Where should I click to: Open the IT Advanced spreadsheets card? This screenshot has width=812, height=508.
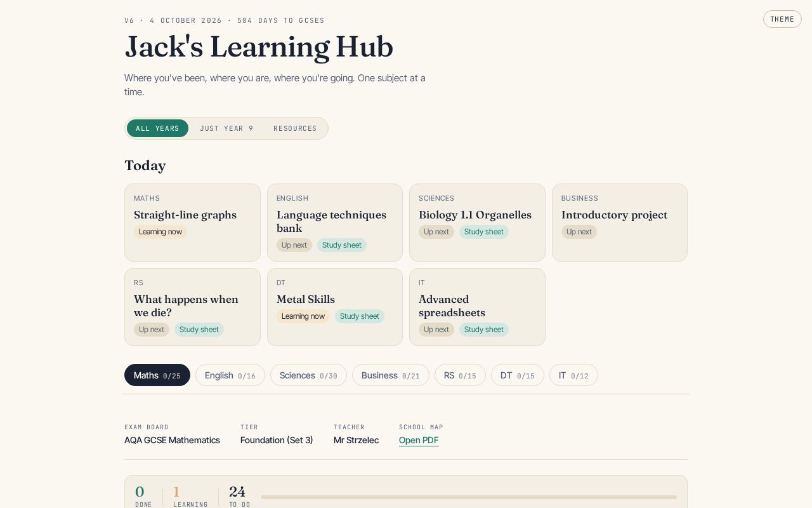(477, 307)
